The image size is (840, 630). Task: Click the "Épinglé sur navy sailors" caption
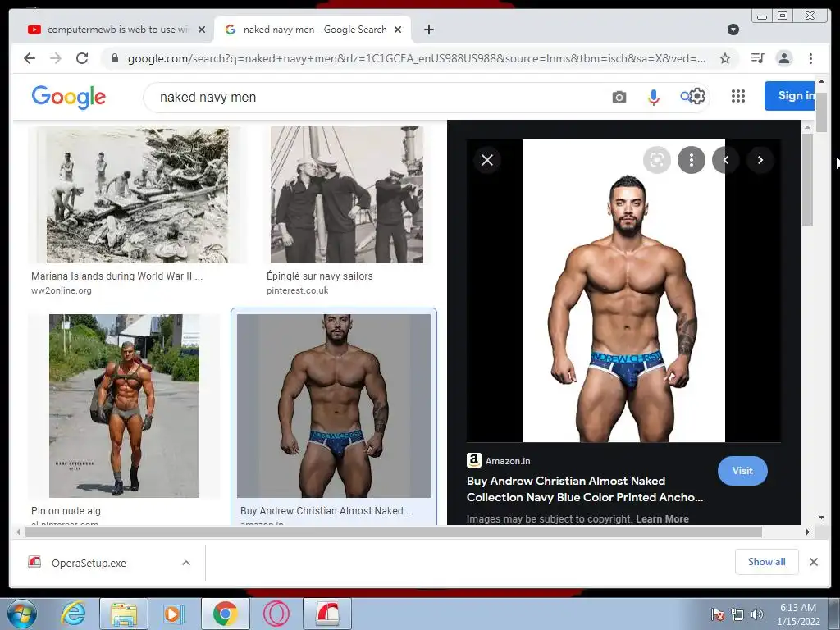tap(320, 276)
